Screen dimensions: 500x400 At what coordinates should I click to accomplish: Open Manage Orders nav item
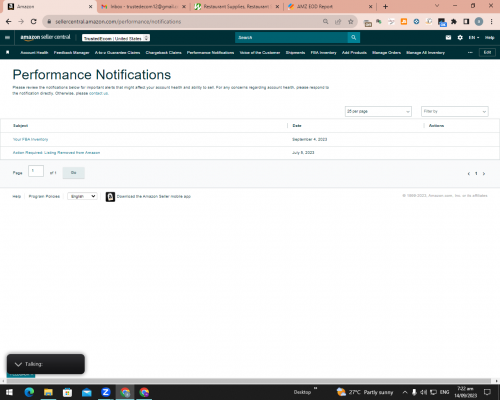tap(386, 53)
